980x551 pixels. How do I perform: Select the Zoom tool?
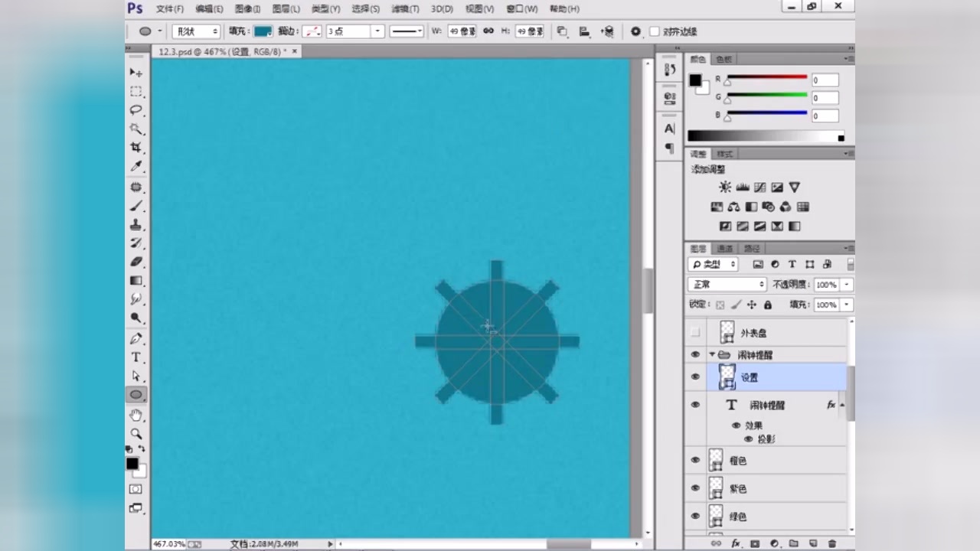(136, 434)
